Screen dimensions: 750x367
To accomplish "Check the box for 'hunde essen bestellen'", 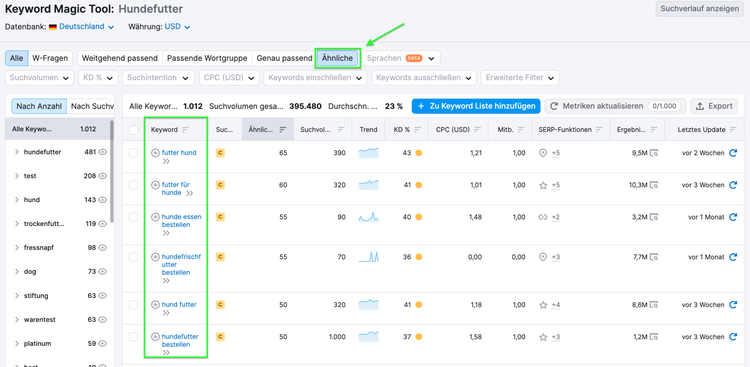I will tap(134, 217).
